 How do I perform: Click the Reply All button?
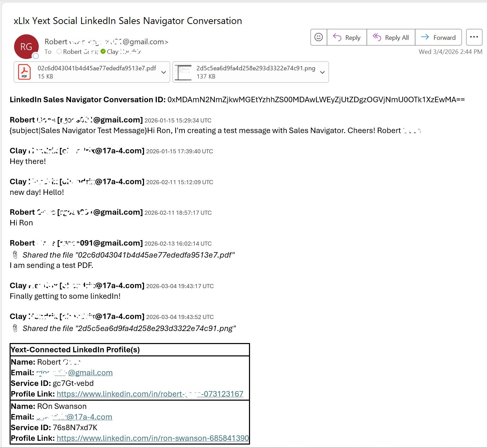[391, 37]
